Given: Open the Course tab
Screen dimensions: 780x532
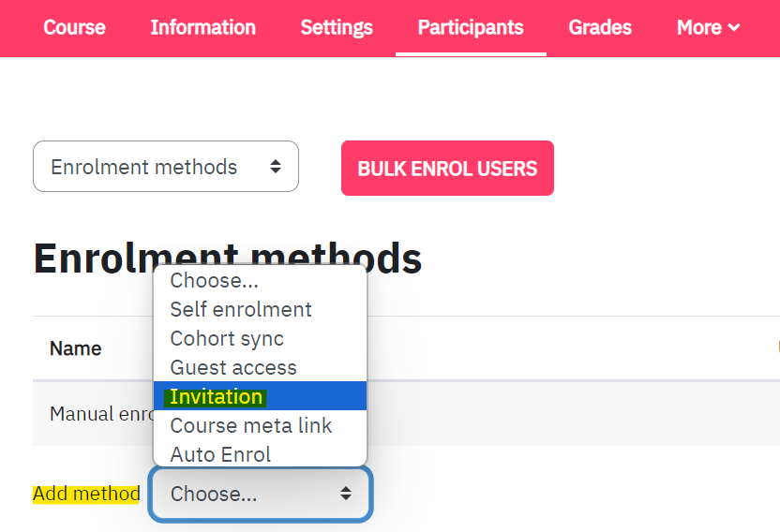Looking at the screenshot, I should point(74,27).
